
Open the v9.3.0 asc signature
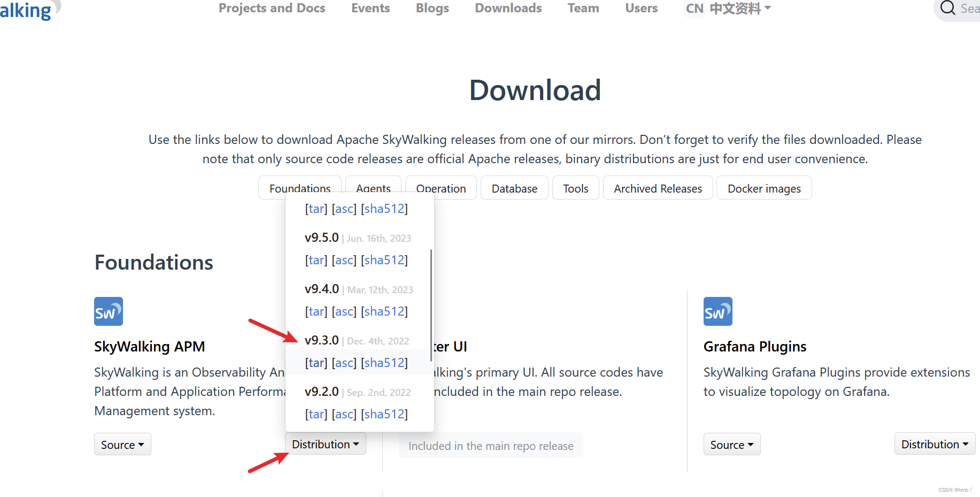coord(344,363)
